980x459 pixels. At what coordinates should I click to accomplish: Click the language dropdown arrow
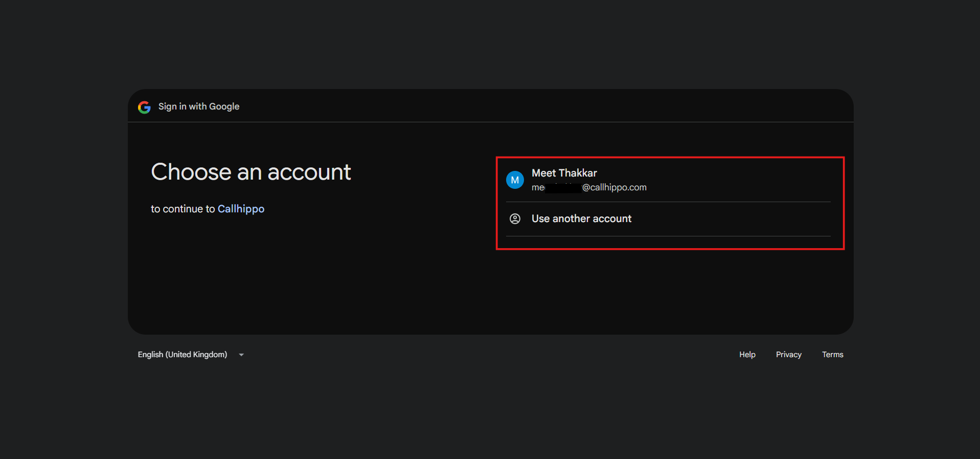tap(241, 355)
